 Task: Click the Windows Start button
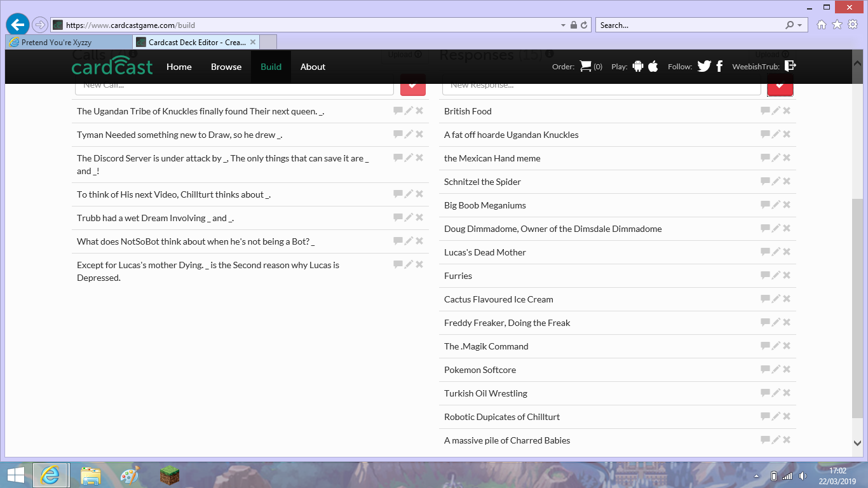click(x=15, y=475)
